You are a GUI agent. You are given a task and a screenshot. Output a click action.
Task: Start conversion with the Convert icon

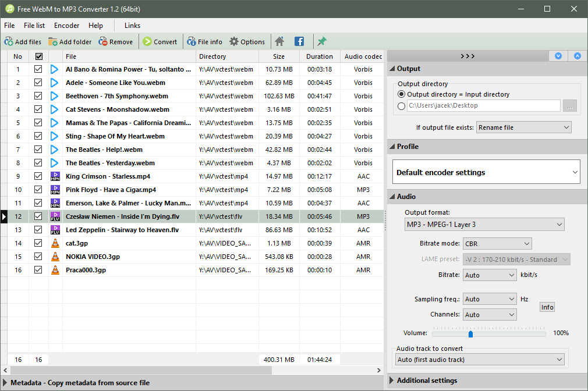tap(147, 42)
